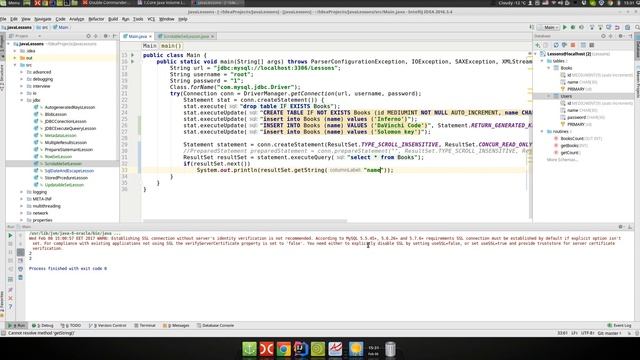Open the Version Control tool window
Screen dimensions: 640x360
tap(108, 325)
